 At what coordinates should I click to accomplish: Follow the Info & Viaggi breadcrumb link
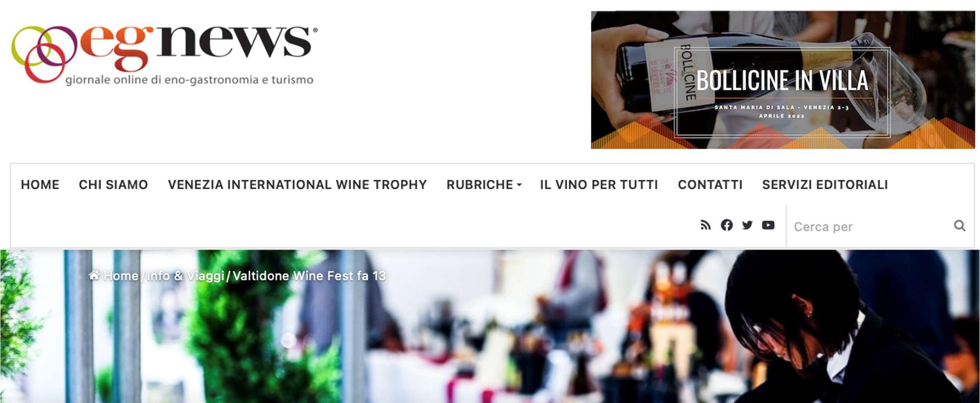click(186, 276)
